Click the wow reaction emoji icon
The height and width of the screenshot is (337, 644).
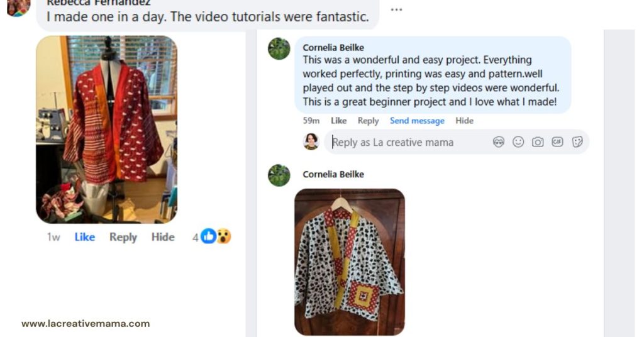click(x=224, y=236)
